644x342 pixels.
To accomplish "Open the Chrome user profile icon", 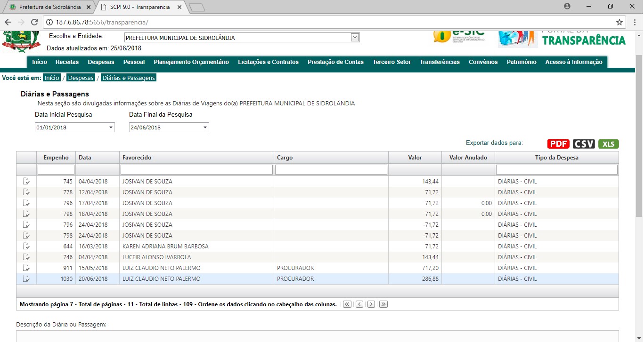I will [x=567, y=6].
